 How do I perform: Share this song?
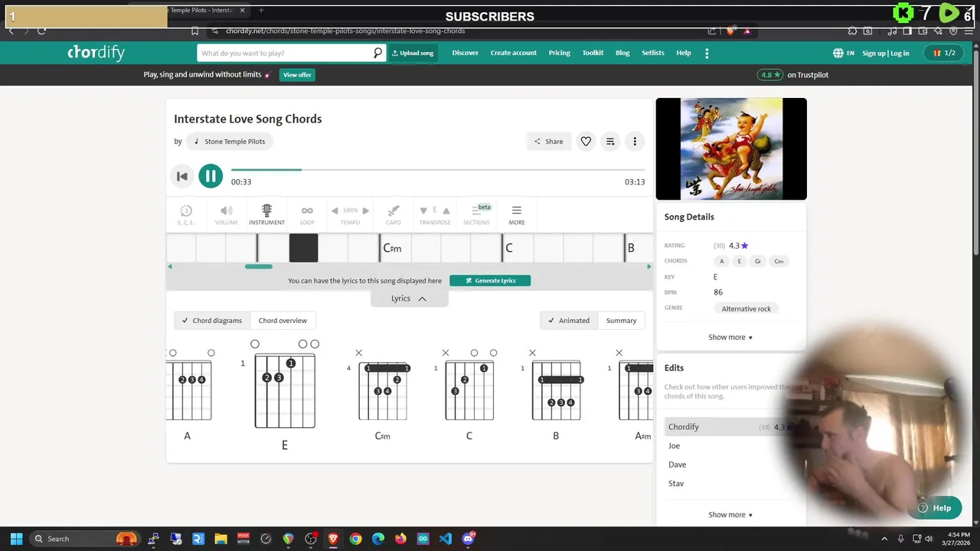point(548,142)
